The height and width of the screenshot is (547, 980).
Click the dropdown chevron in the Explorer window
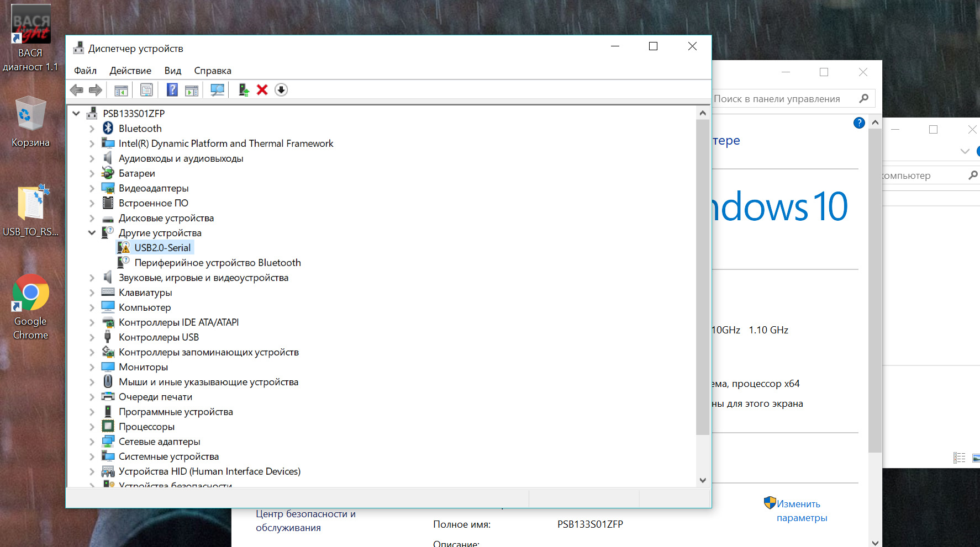click(965, 151)
